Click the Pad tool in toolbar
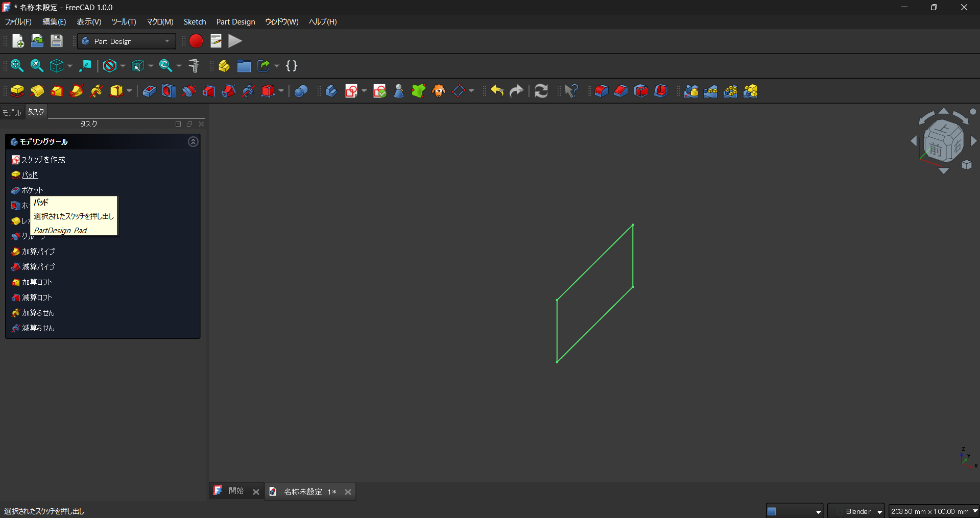The image size is (980, 518). point(17,91)
